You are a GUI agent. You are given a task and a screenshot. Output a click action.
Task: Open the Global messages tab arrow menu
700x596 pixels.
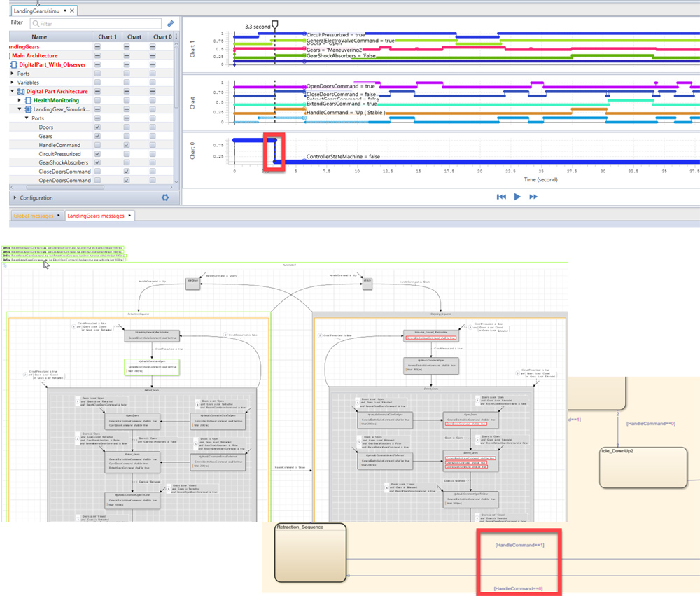59,215
